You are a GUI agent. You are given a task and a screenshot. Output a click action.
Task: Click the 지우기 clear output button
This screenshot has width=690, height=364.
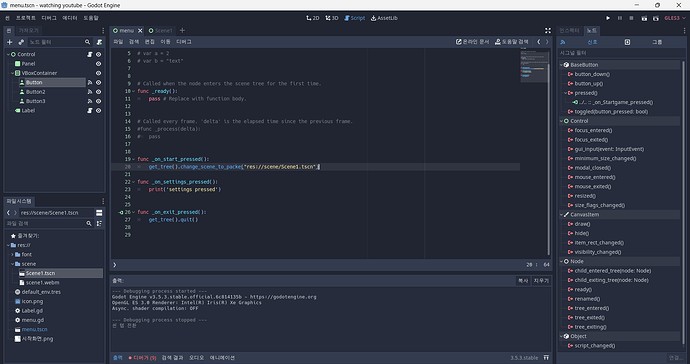tap(541, 280)
